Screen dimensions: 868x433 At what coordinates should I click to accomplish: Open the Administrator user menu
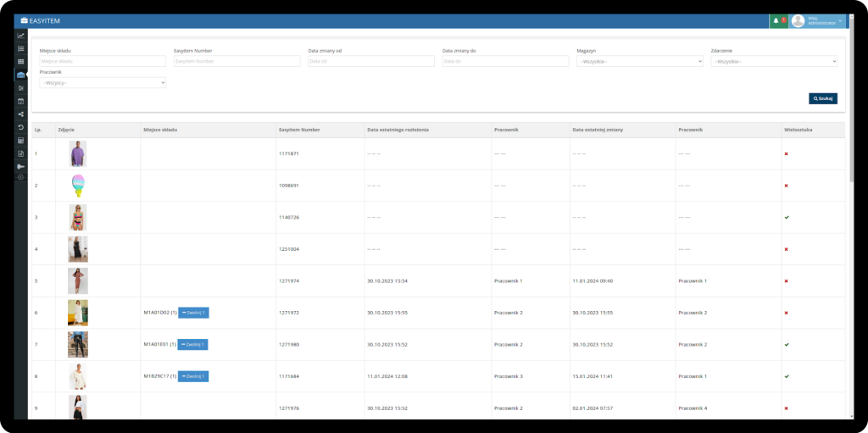(820, 21)
